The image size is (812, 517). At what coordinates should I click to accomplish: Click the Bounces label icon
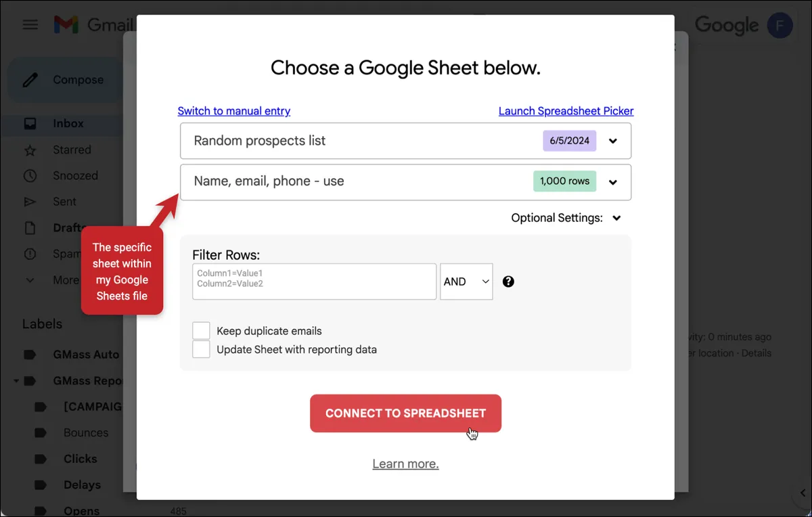point(41,432)
